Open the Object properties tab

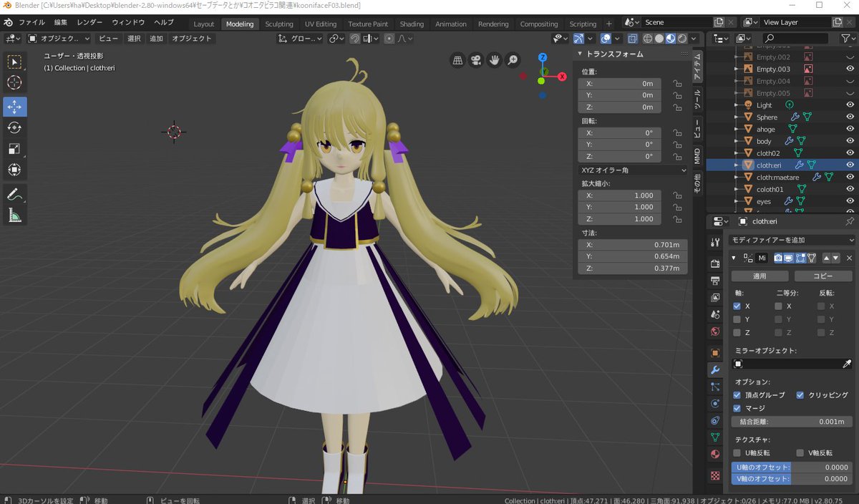coord(714,353)
